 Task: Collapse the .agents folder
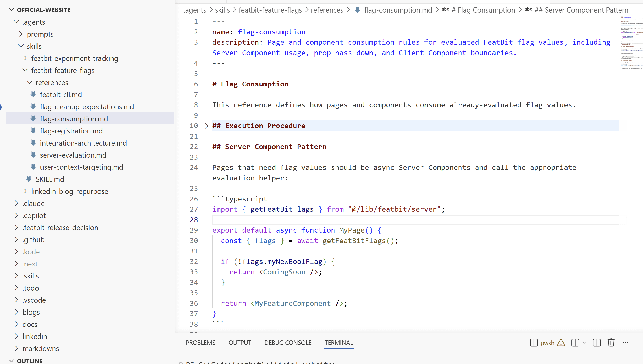pos(17,22)
